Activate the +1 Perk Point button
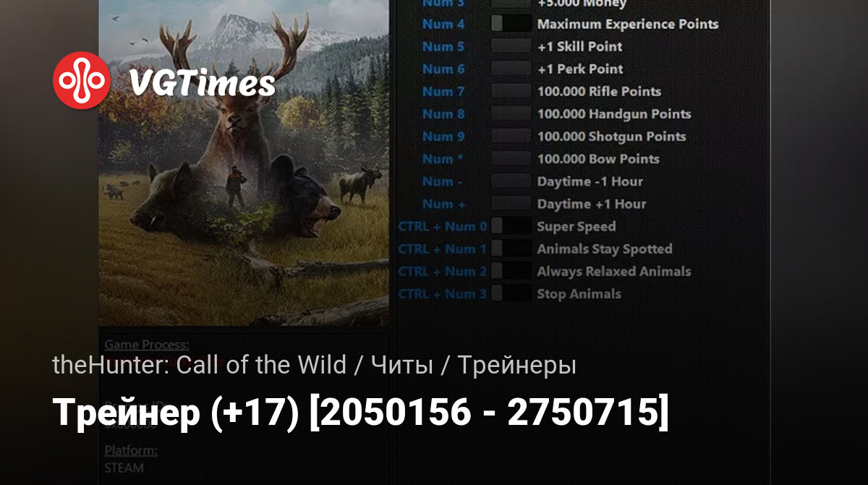This screenshot has width=868, height=485. click(x=511, y=69)
